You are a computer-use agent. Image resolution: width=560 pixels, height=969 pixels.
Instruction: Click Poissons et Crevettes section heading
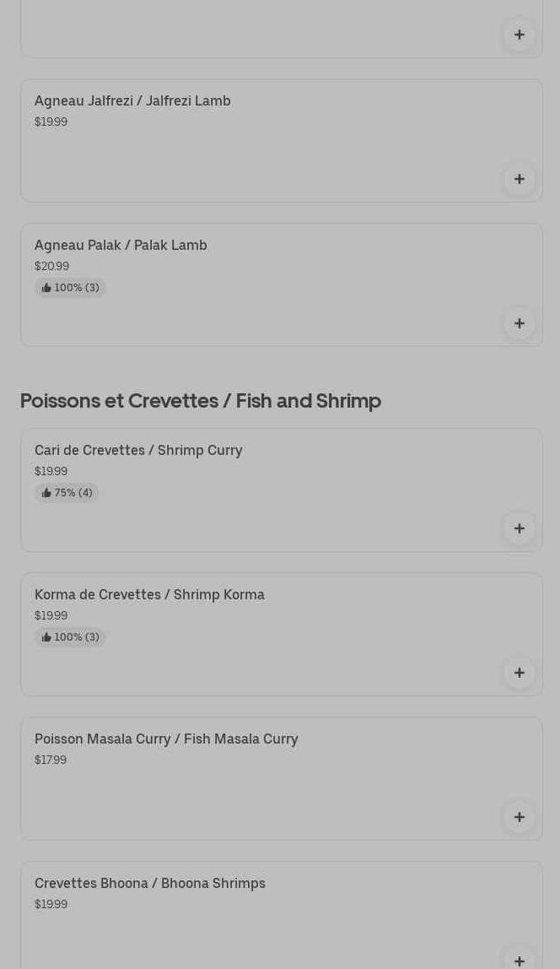(x=201, y=400)
